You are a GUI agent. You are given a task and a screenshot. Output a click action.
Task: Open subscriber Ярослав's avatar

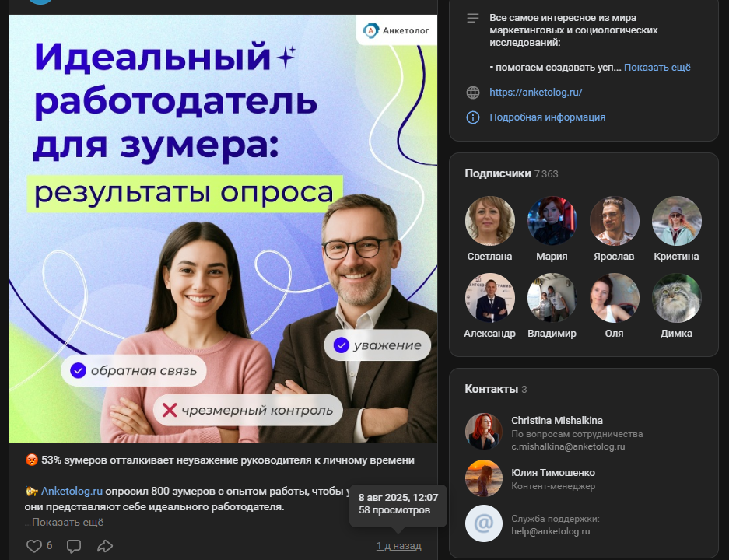tap(614, 221)
